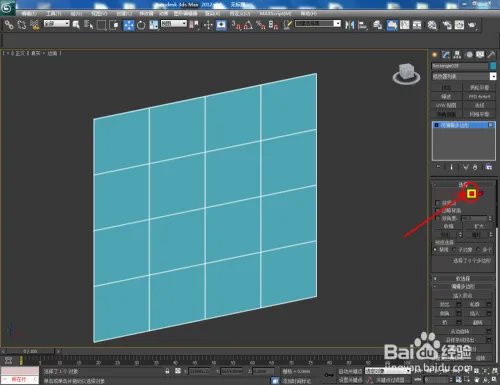
Task: Enable the 忽略背面 checkbox
Action: tap(438, 210)
